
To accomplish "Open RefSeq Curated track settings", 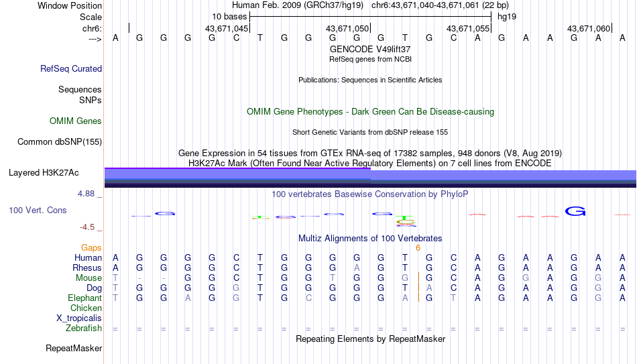I will point(70,68).
